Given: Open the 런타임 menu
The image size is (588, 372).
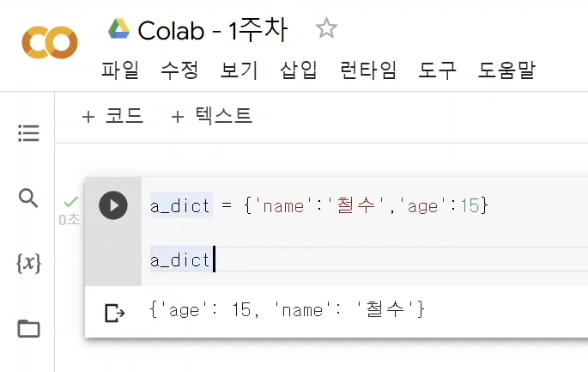Looking at the screenshot, I should pos(368,70).
